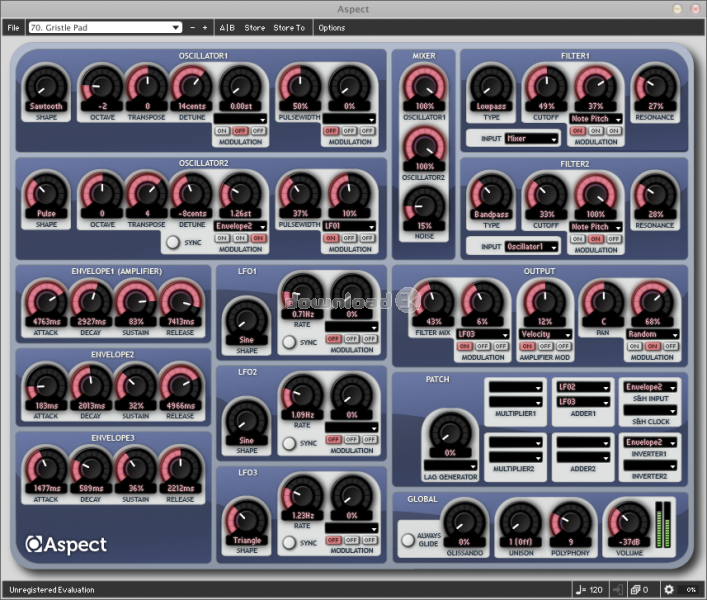Click Polyphony knob showing 9

[x=570, y=522]
